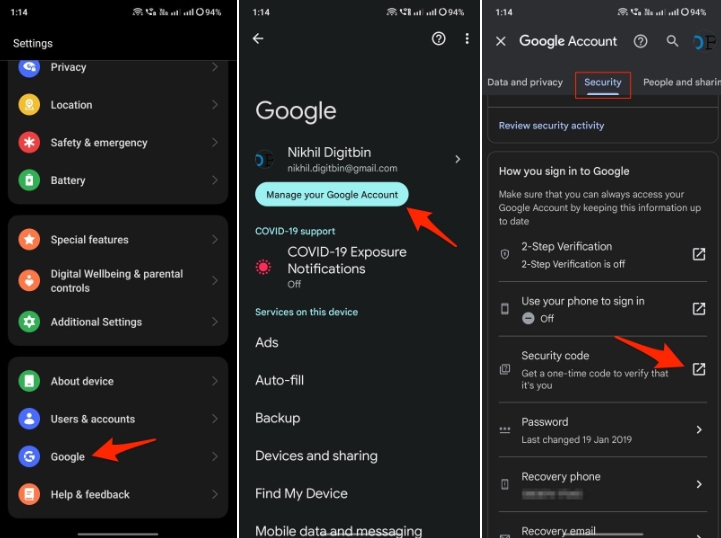Viewport: 721px width, 538px height.
Task: Open Security code external link icon
Action: 699,369
